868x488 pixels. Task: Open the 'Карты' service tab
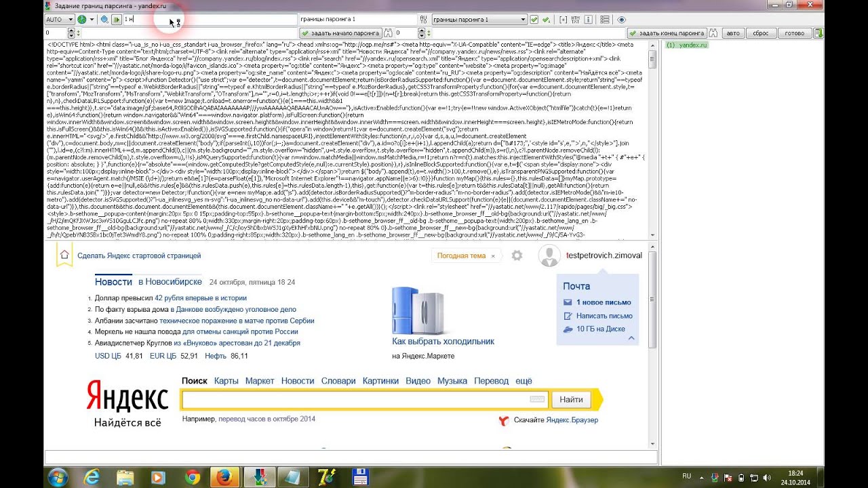[x=226, y=381]
